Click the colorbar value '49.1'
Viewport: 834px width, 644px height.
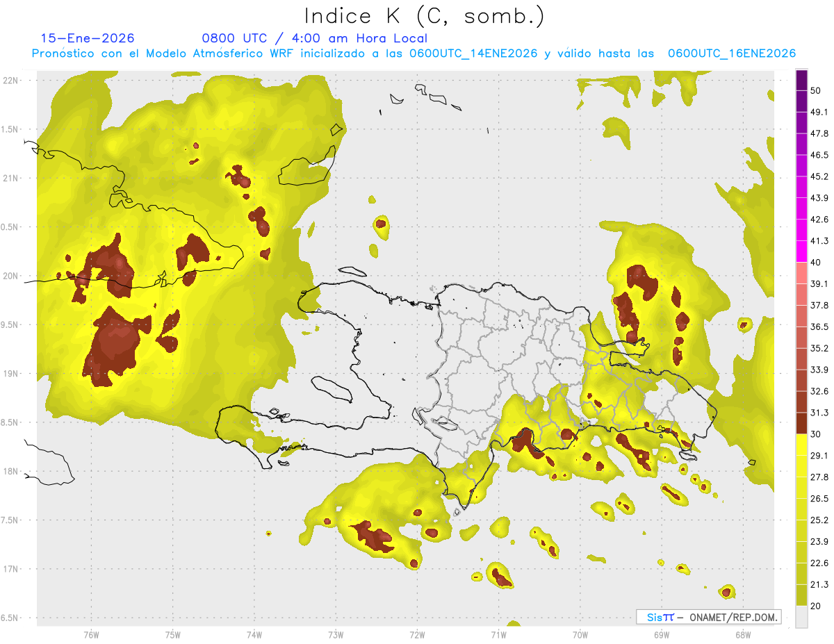click(819, 112)
